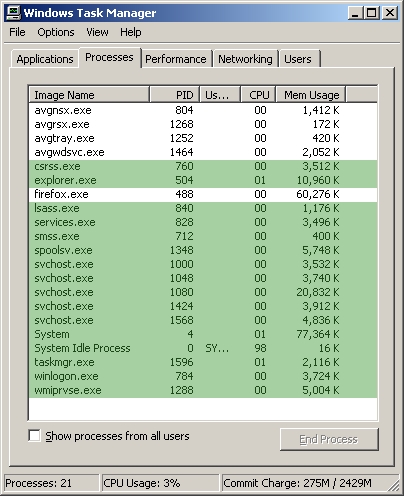Viewport: 404px width, 496px height.
Task: Click the End Process button
Action: (x=329, y=439)
